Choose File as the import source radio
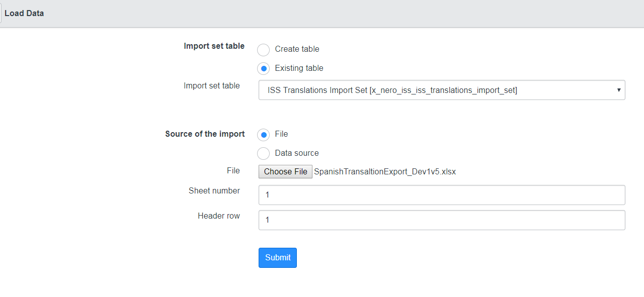Screen dimensions: 644x297 (263, 135)
